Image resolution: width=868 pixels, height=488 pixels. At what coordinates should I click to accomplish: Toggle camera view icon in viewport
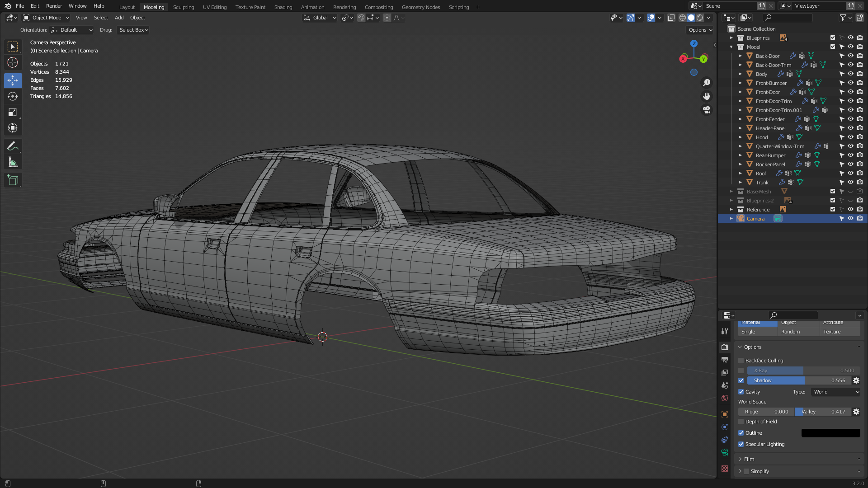point(706,110)
